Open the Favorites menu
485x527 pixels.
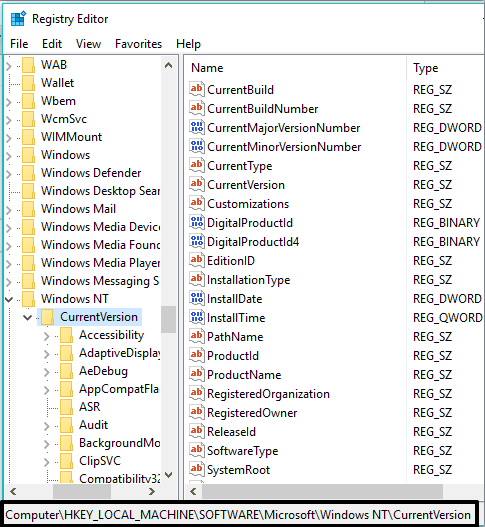tap(138, 44)
